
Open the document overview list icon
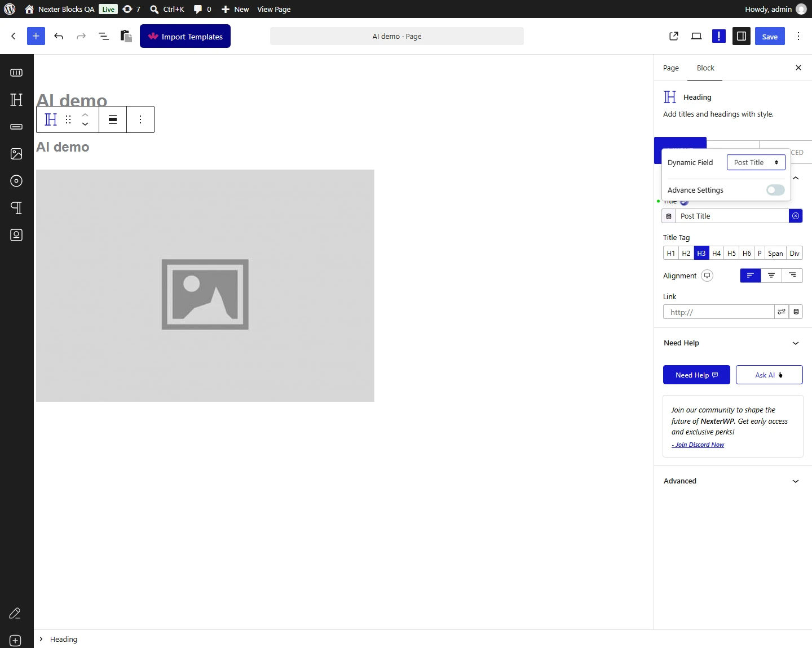coord(104,36)
